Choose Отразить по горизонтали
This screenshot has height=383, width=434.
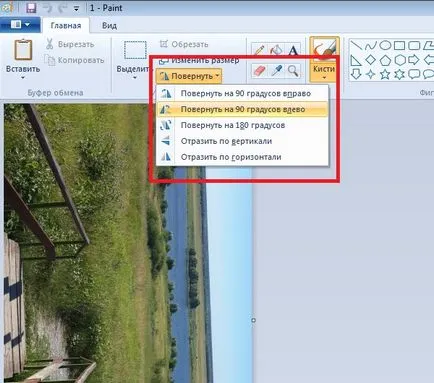(242, 157)
